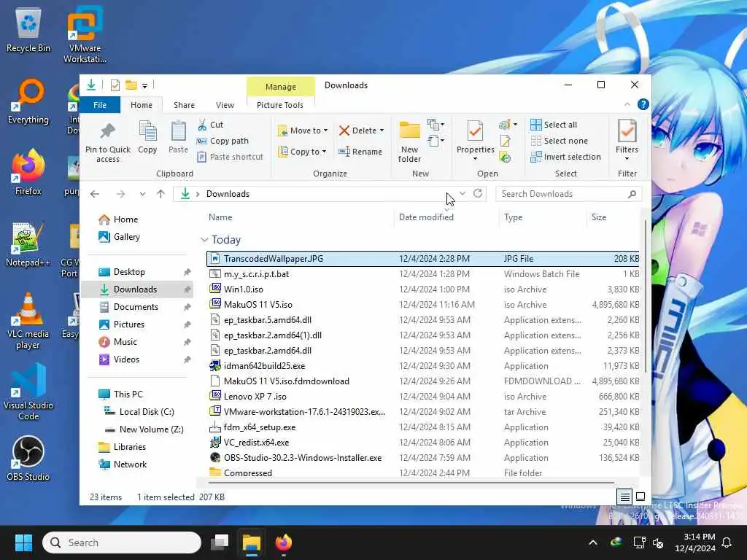
Task: Open the Filters dropdown
Action: pos(627,141)
